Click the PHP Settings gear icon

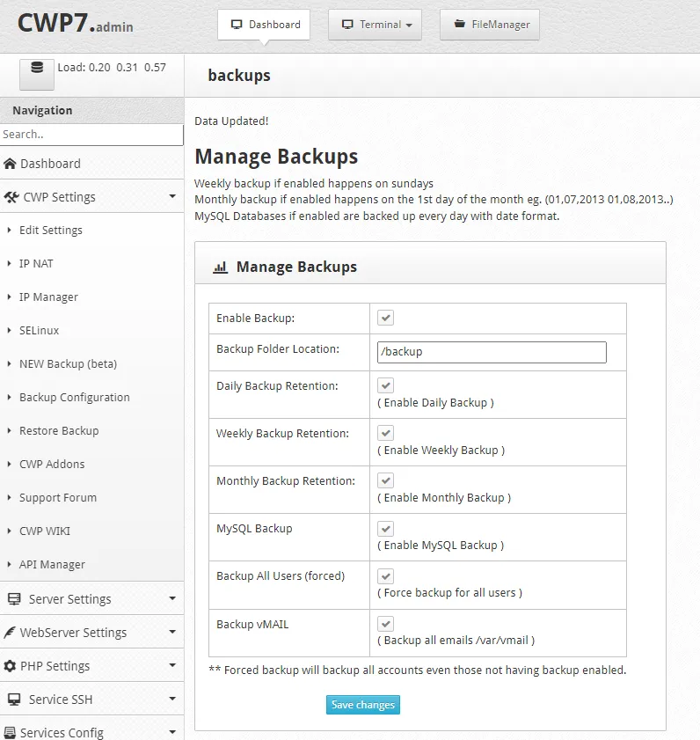click(10, 666)
